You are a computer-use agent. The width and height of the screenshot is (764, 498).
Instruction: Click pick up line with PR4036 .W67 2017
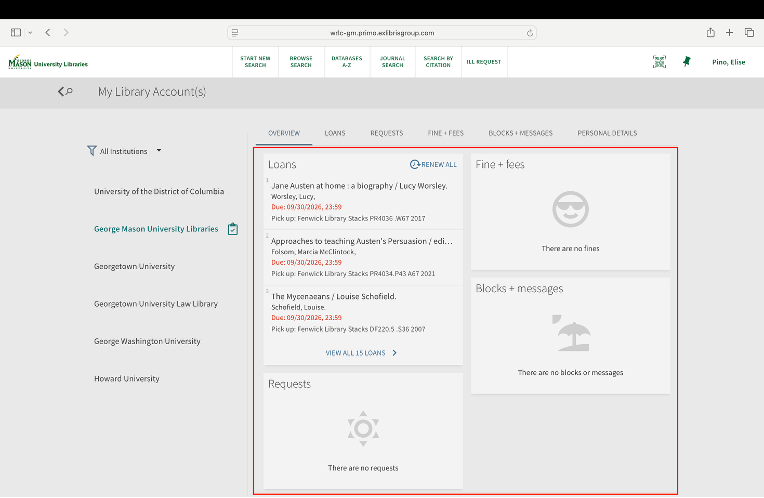coord(348,218)
